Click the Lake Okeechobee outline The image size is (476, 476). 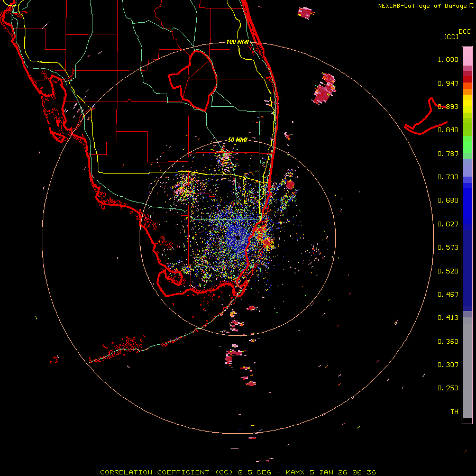193,80
